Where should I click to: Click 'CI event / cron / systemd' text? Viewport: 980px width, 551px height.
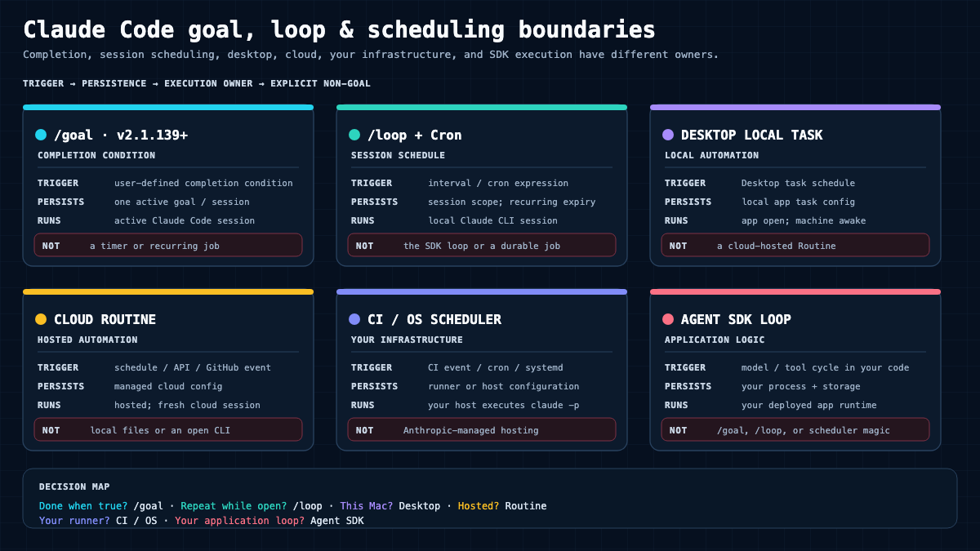pyautogui.click(x=496, y=367)
